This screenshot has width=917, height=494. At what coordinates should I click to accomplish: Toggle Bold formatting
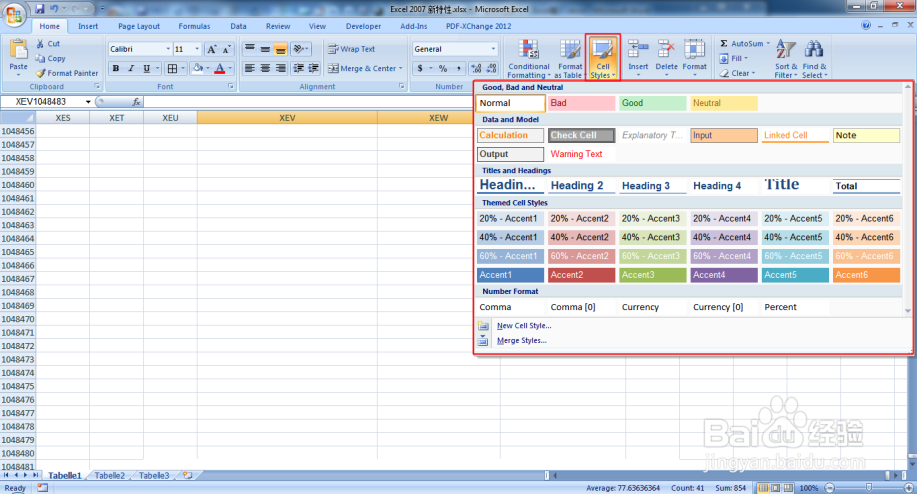[116, 68]
